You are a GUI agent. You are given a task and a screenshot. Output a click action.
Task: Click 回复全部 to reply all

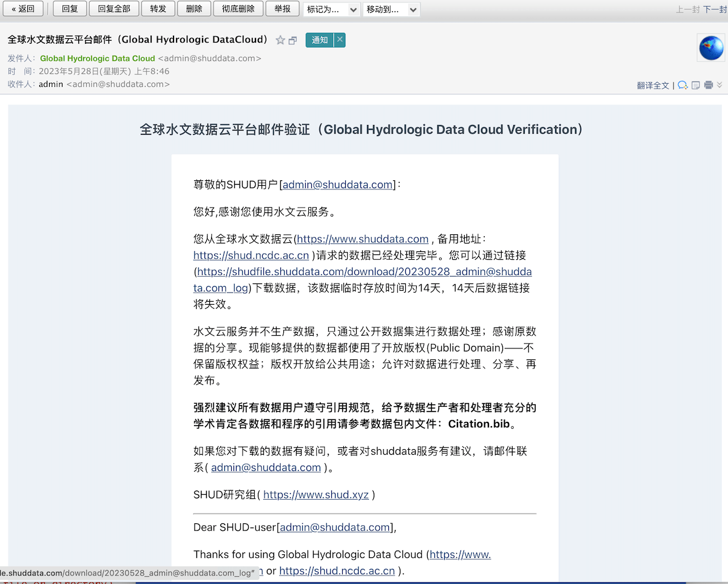click(114, 9)
